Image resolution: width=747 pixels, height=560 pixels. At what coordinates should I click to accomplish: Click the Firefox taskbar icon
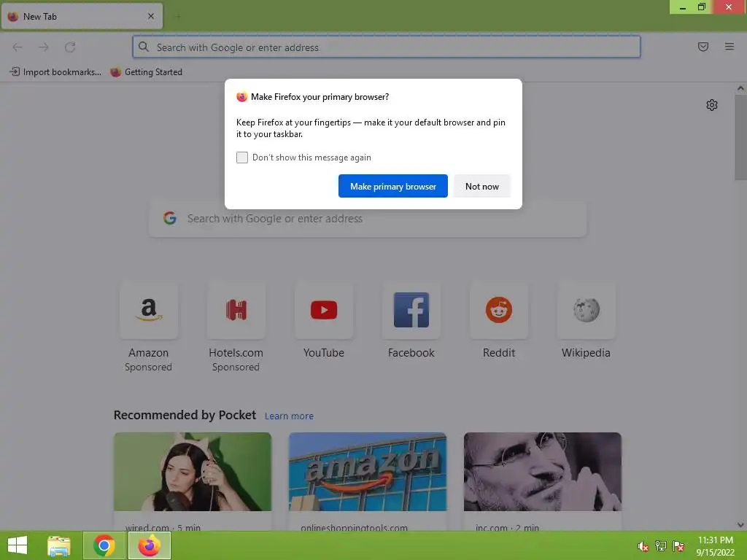[149, 545]
